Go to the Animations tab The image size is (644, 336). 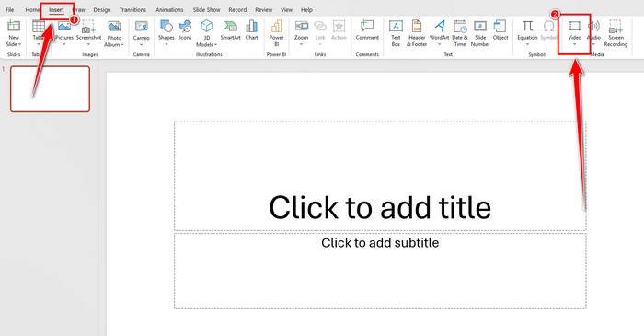[169, 9]
